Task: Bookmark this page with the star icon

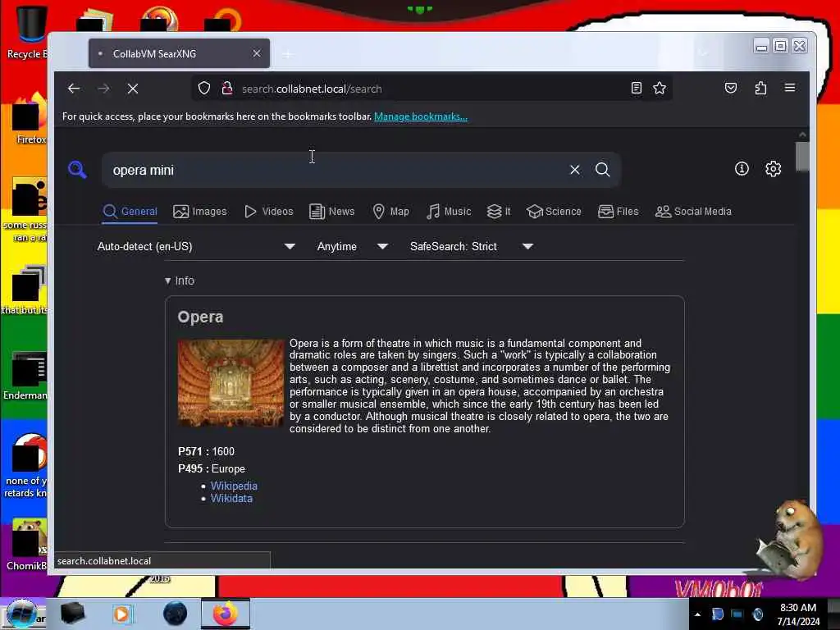Action: tap(660, 88)
